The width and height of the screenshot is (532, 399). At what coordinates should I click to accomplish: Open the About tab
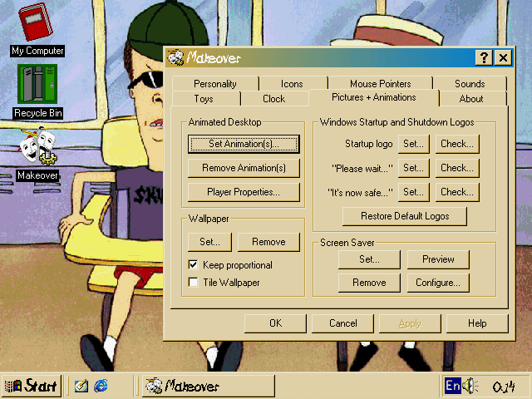coord(471,99)
